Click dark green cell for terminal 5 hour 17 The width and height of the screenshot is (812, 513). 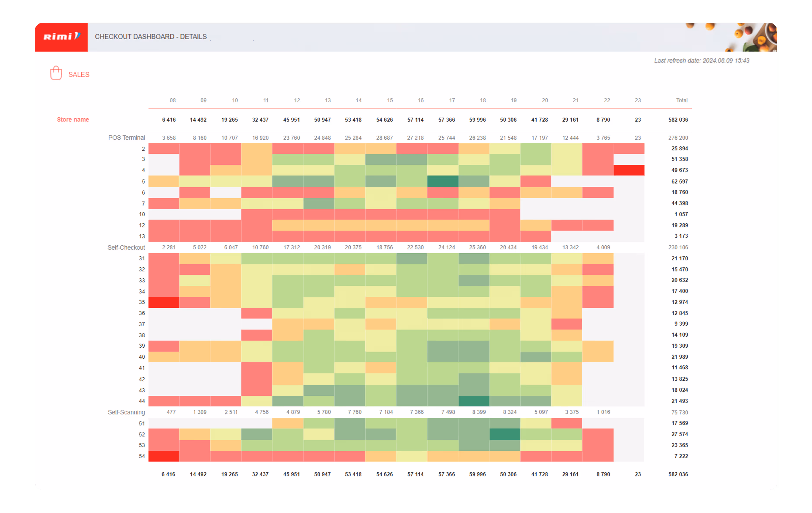click(x=443, y=181)
